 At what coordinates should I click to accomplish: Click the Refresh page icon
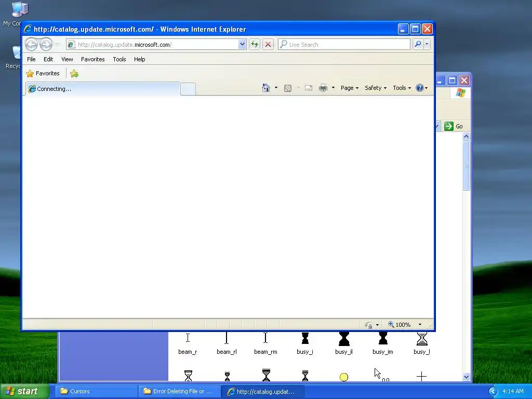click(255, 45)
